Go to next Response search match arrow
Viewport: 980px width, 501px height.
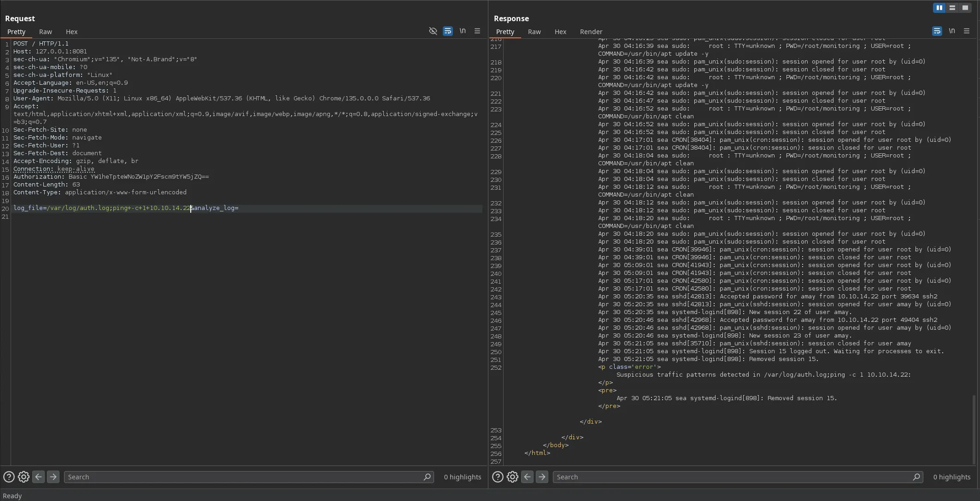click(542, 477)
